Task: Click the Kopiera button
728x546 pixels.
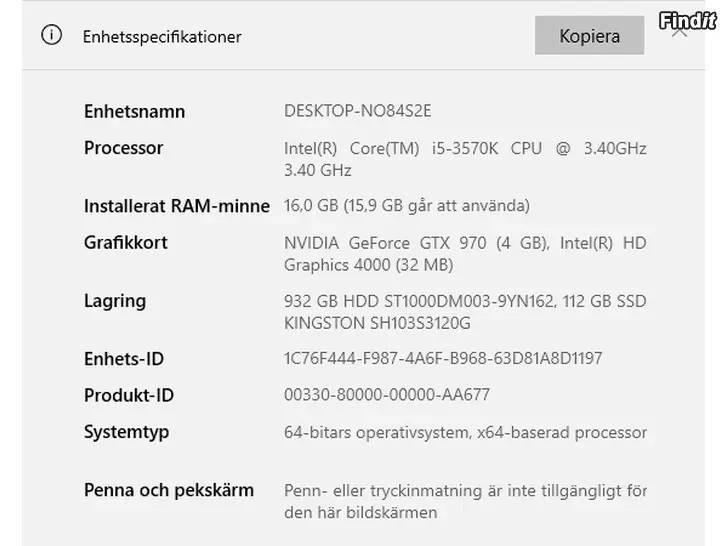Action: [589, 35]
